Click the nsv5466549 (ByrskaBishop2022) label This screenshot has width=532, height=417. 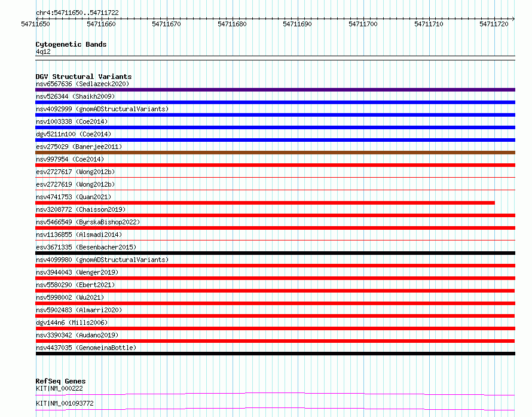[88, 222]
